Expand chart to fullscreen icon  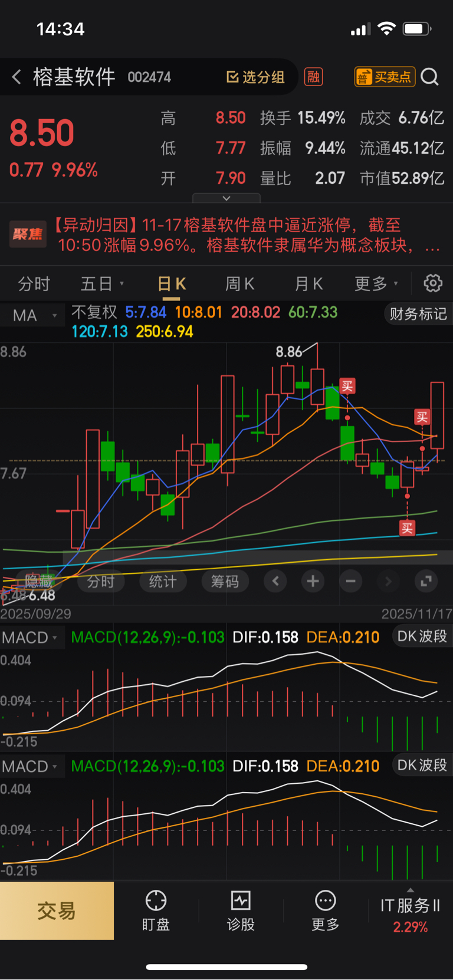click(426, 582)
